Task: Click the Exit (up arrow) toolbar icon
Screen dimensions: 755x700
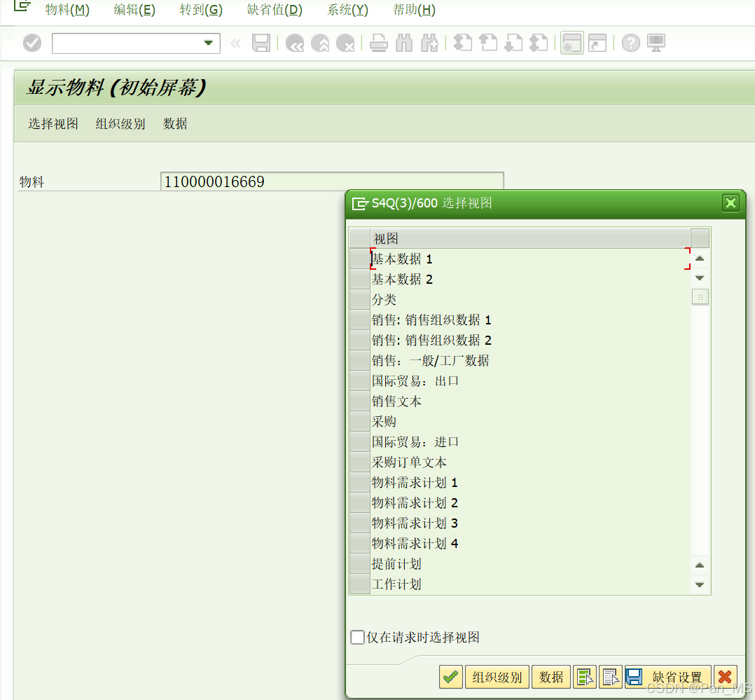Action: tap(320, 43)
